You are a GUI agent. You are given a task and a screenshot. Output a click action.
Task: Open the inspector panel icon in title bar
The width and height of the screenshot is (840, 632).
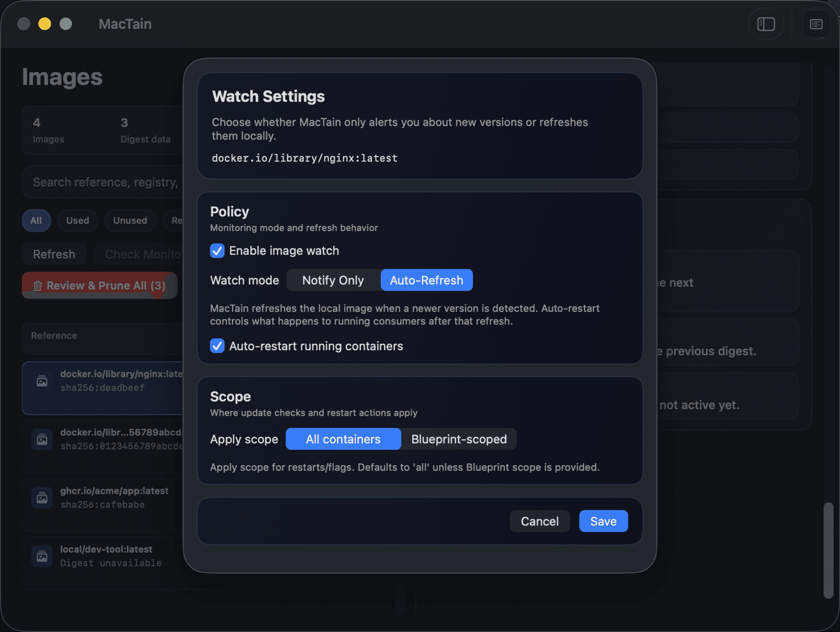coord(816,24)
